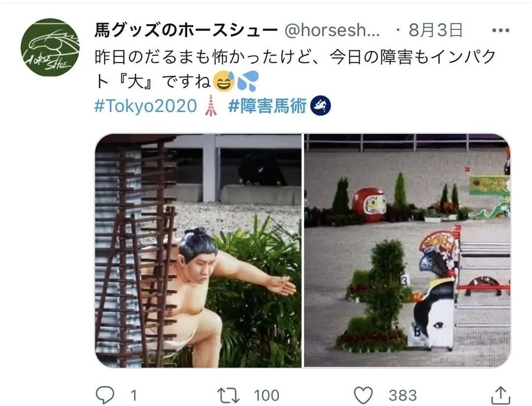Click the like count 383
The height and width of the screenshot is (406, 532).
402,396
